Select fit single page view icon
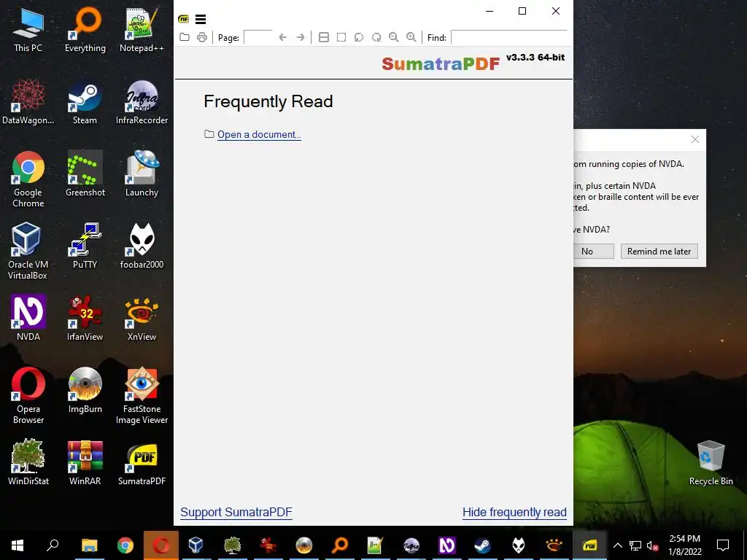This screenshot has height=560, width=747. pyautogui.click(x=341, y=37)
